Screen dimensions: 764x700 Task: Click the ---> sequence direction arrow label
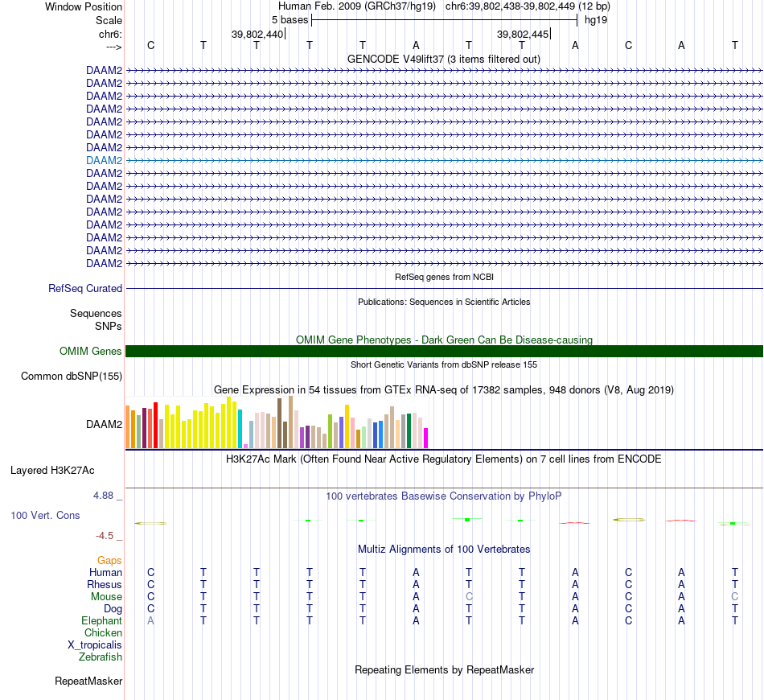click(114, 47)
